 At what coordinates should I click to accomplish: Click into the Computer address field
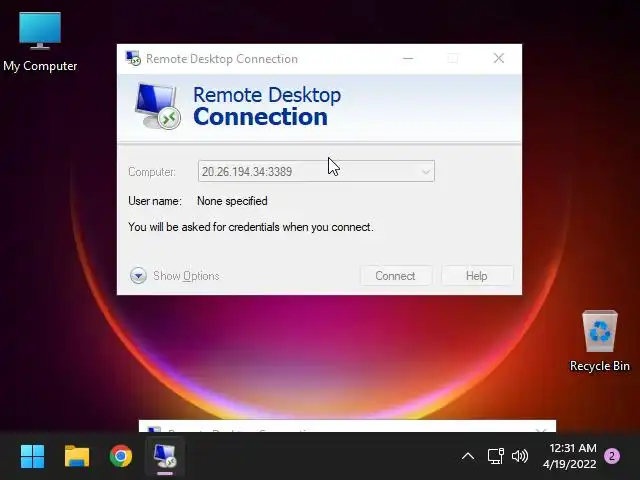pos(316,171)
